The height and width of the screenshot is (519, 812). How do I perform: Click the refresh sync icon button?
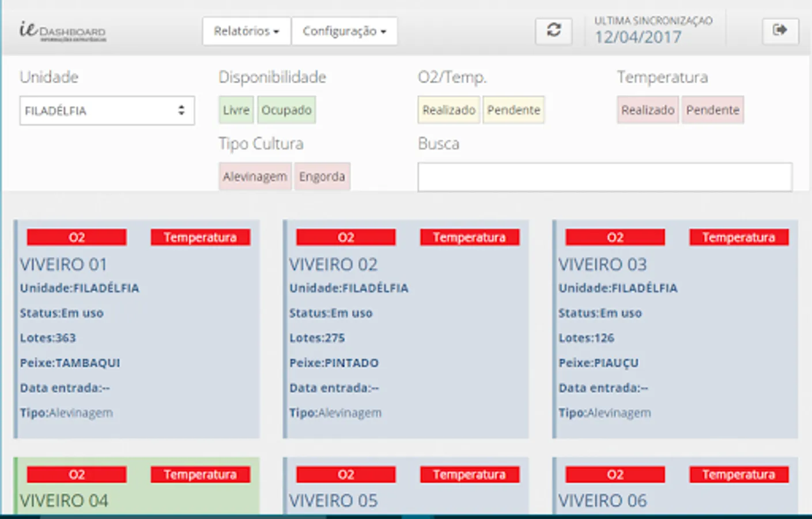tap(554, 31)
